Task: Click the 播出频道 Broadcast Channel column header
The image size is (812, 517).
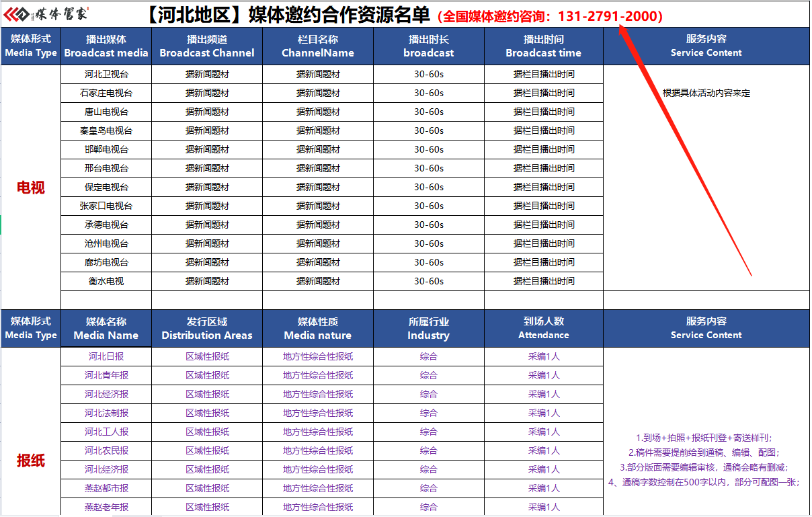Action: click(x=207, y=46)
